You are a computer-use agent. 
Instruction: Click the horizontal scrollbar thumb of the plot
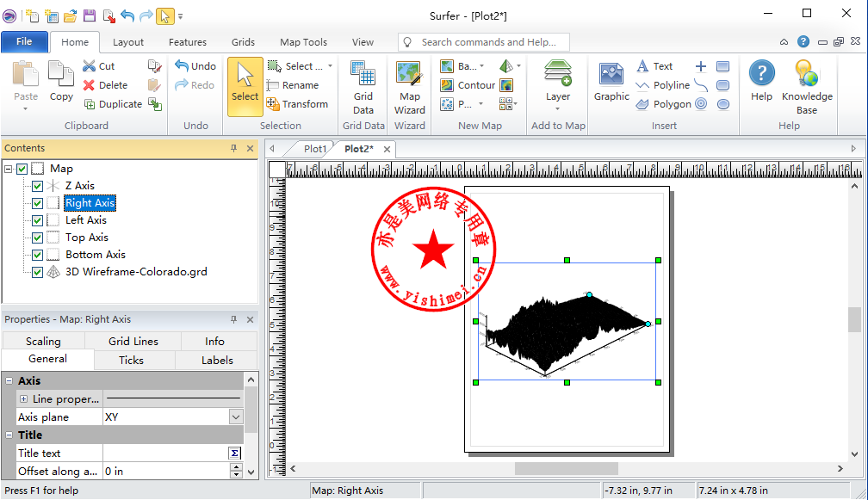click(567, 468)
